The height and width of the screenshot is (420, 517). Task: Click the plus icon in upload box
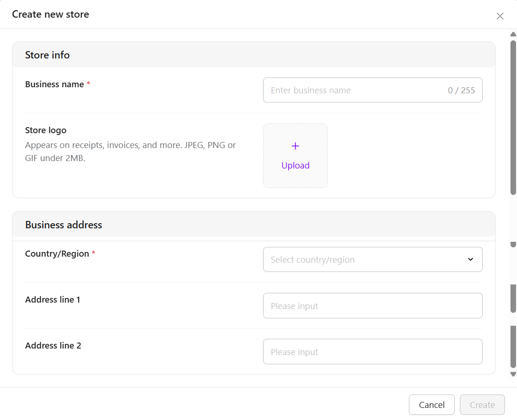click(x=295, y=146)
